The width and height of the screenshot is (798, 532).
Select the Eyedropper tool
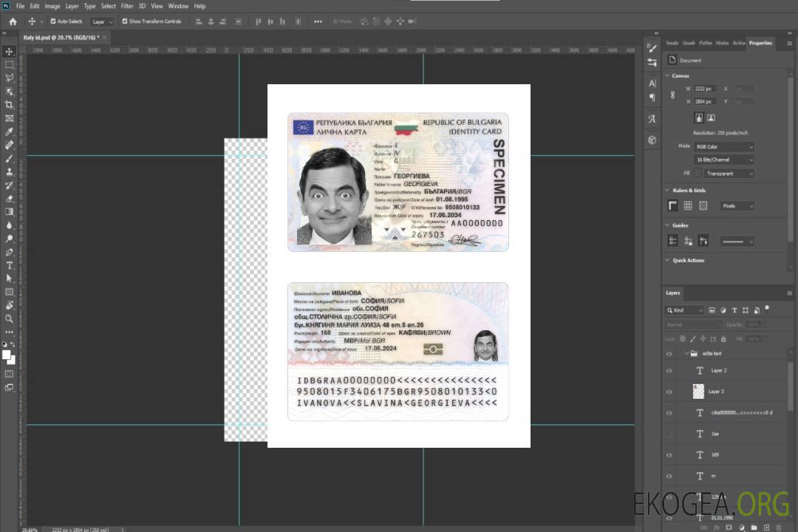[x=9, y=132]
